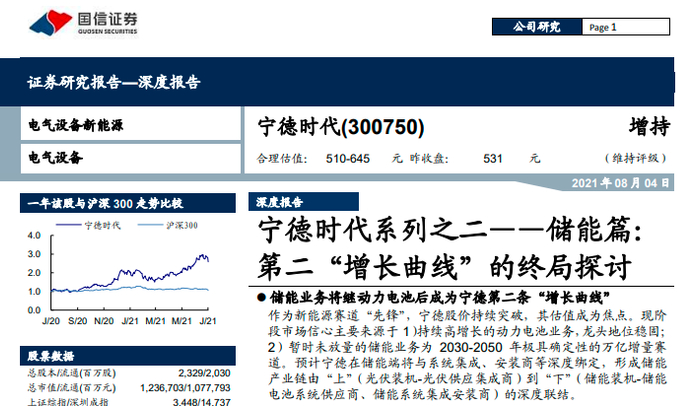Click the 合理估值 510-645 value
Viewport: 700px width, 406px height.
[348, 159]
